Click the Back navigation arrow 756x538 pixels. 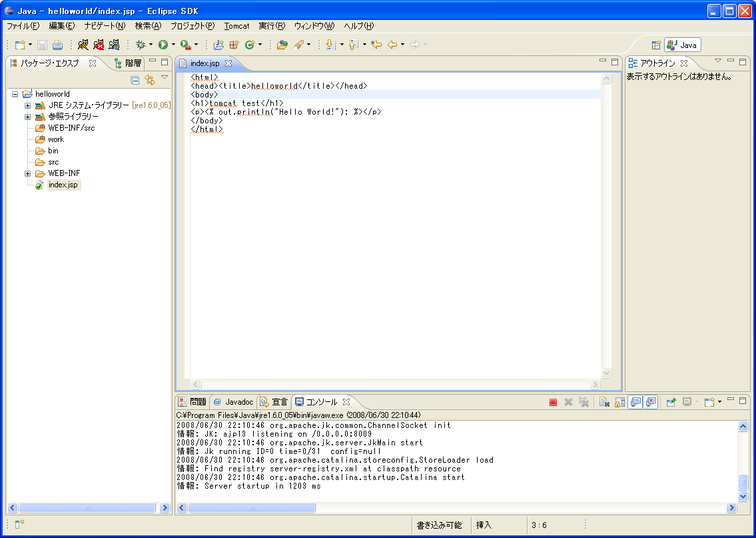(392, 45)
